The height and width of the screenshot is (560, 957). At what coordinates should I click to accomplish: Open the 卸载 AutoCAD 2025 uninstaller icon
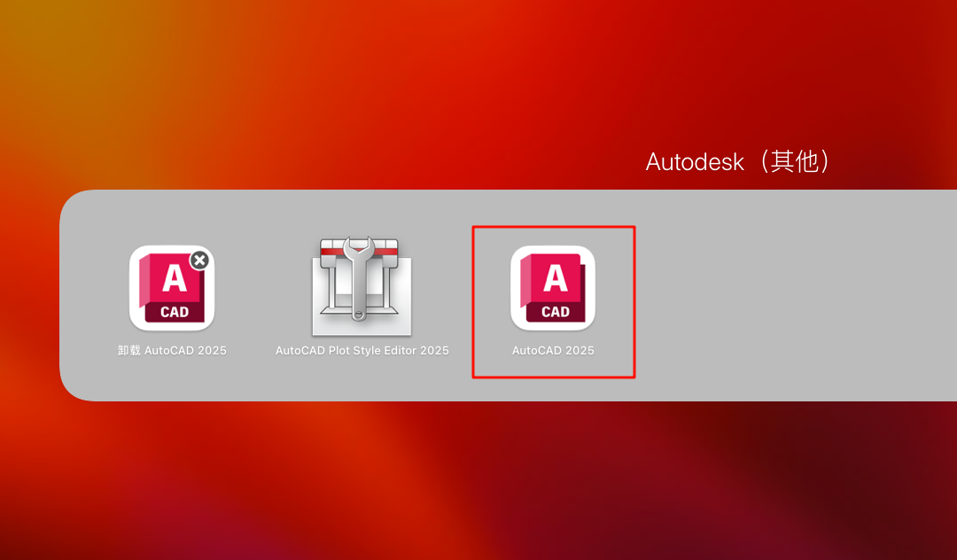pos(172,288)
